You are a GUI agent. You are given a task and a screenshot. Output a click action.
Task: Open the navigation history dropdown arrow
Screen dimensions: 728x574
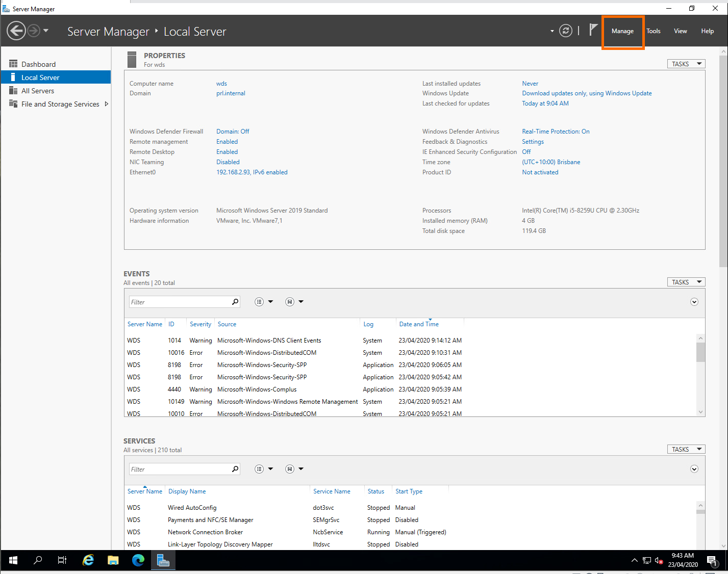(x=46, y=31)
